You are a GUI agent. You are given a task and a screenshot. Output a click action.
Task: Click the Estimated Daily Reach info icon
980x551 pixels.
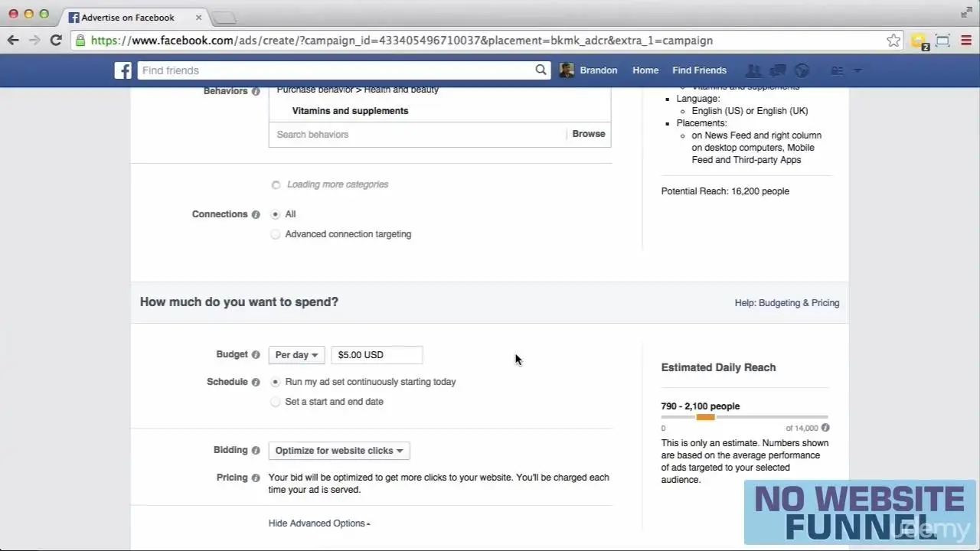click(825, 428)
